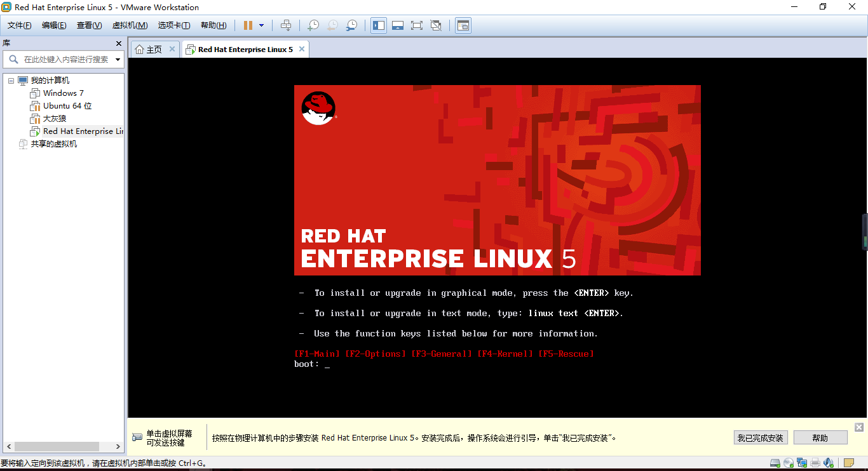Click the home icon on 主页 tab

coord(139,50)
